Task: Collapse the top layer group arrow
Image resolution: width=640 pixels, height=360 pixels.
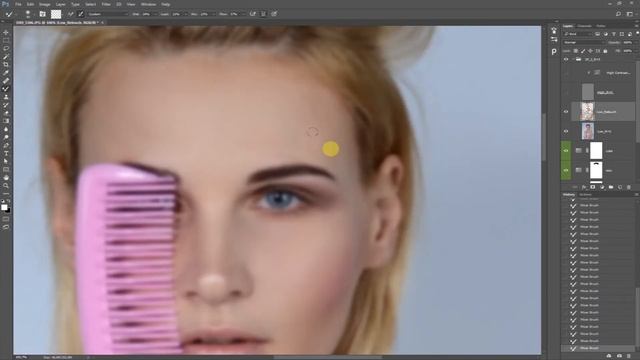Action: pyautogui.click(x=573, y=60)
